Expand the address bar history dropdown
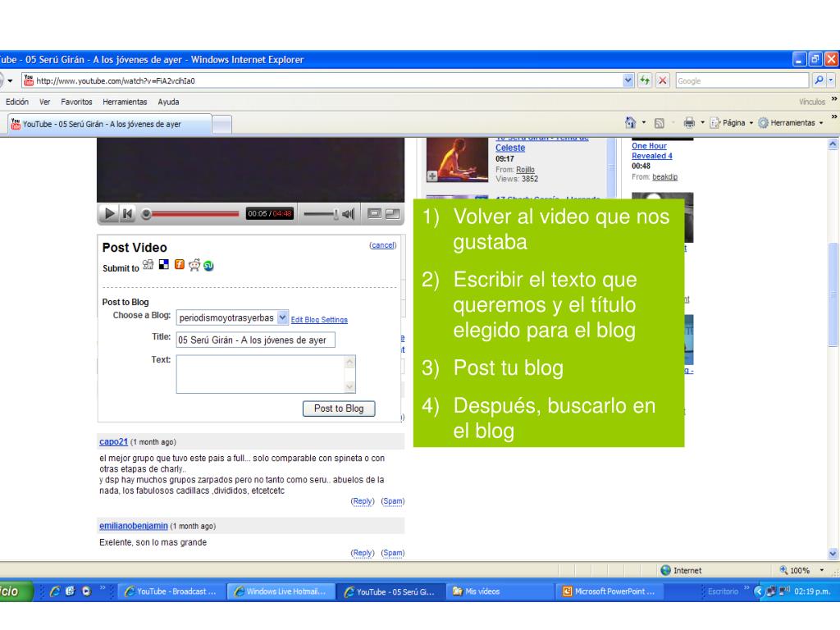Image resolution: width=840 pixels, height=630 pixels. (628, 80)
